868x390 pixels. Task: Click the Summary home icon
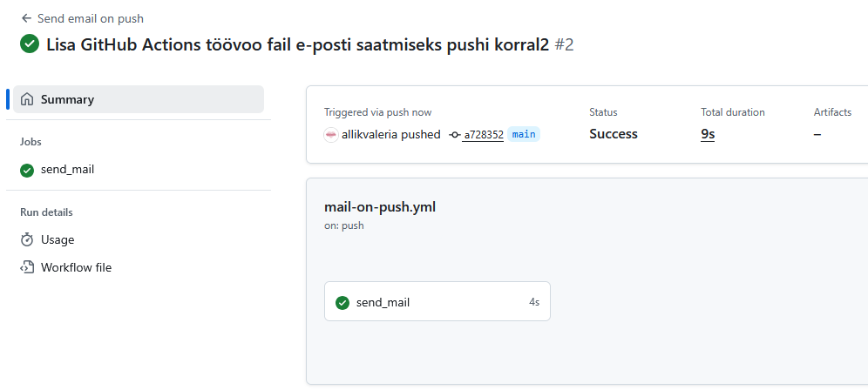(27, 99)
